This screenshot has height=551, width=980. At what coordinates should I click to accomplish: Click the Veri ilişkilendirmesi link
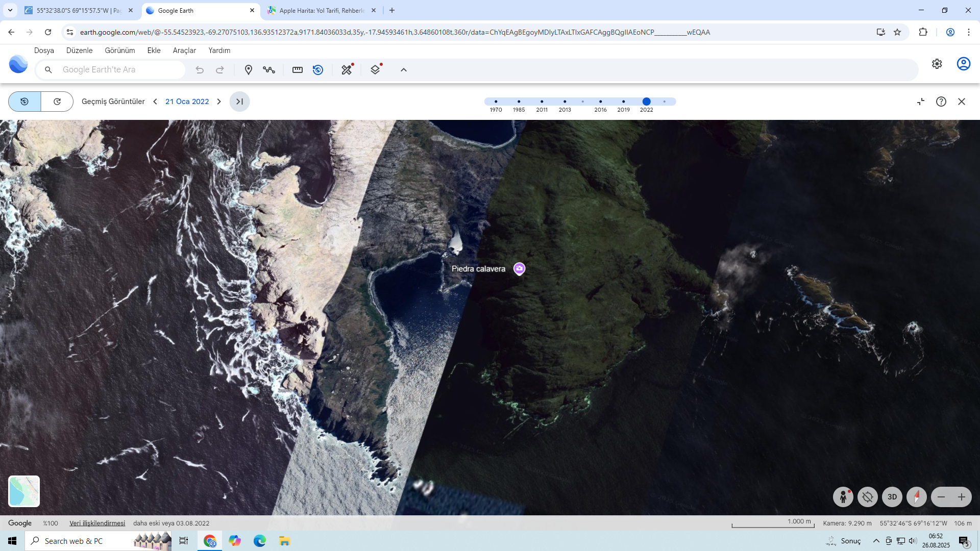[x=97, y=523]
